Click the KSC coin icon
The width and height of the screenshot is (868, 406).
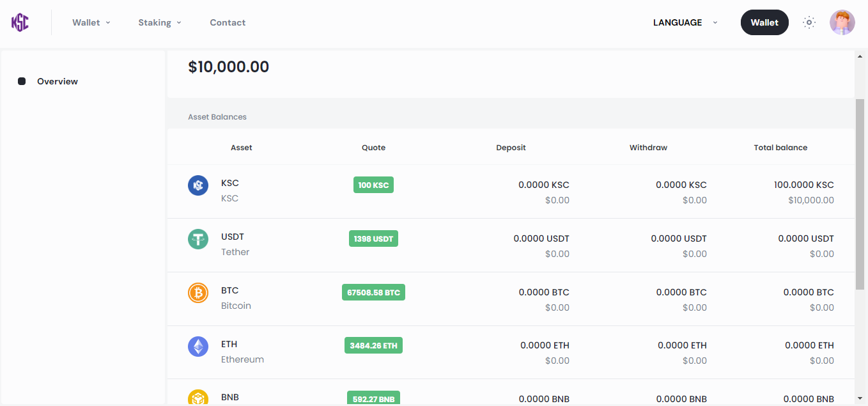[x=198, y=185]
